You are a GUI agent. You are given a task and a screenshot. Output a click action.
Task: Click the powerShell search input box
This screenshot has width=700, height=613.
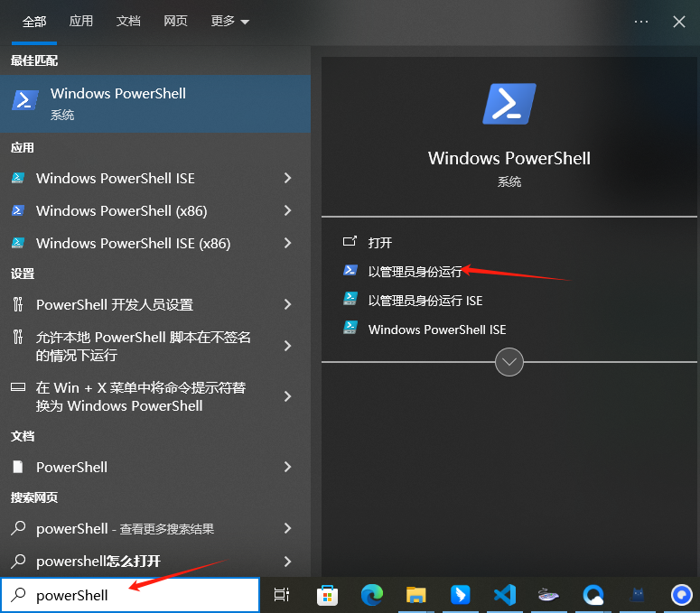point(130,595)
